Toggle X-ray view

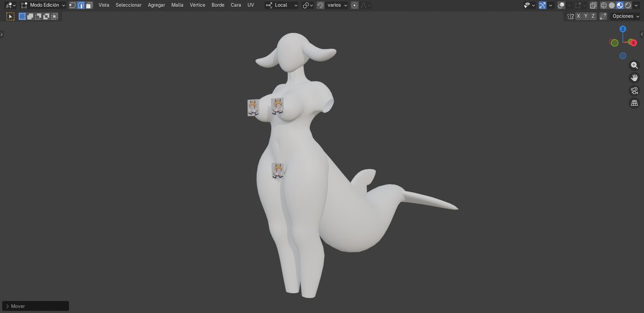tap(593, 5)
